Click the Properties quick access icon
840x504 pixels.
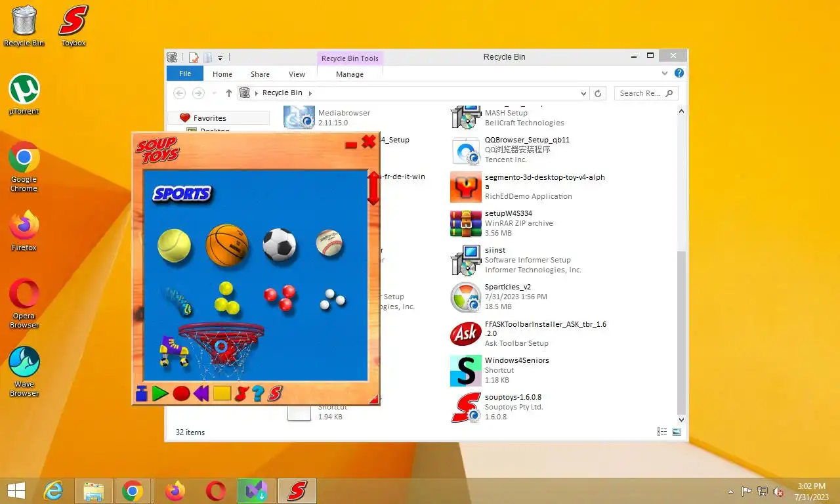pos(194,57)
